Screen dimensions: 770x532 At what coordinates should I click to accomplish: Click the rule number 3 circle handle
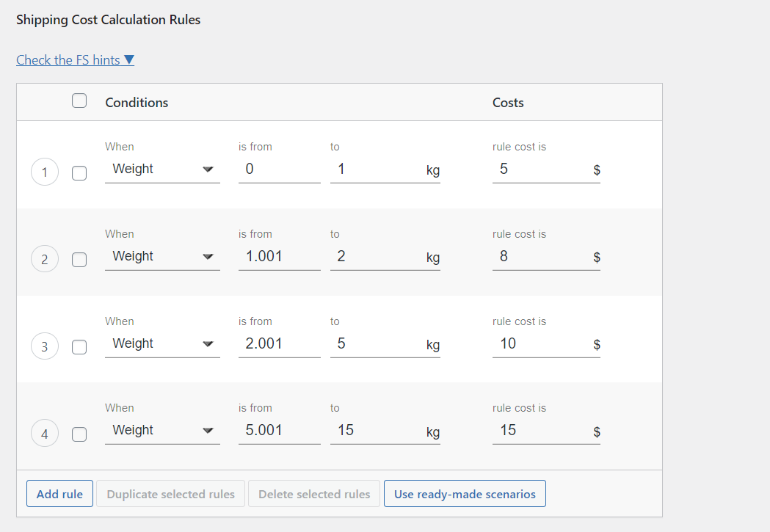pyautogui.click(x=45, y=346)
